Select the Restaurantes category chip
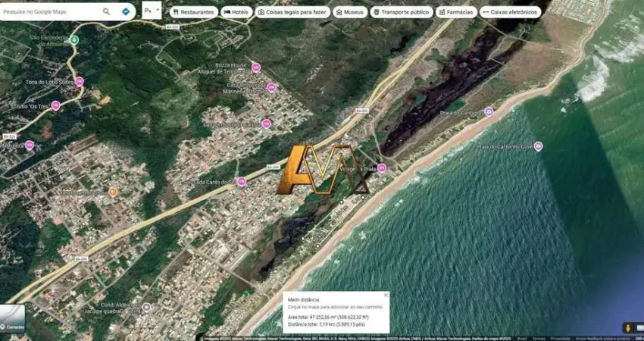This screenshot has height=341, width=644. (x=192, y=12)
